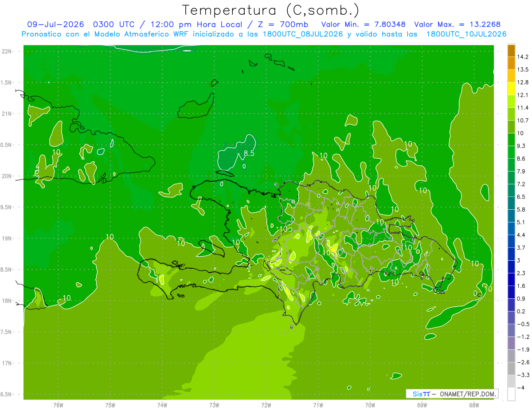Click the "13.5" colorbar value
The height and width of the screenshot is (411, 532).
point(523,70)
